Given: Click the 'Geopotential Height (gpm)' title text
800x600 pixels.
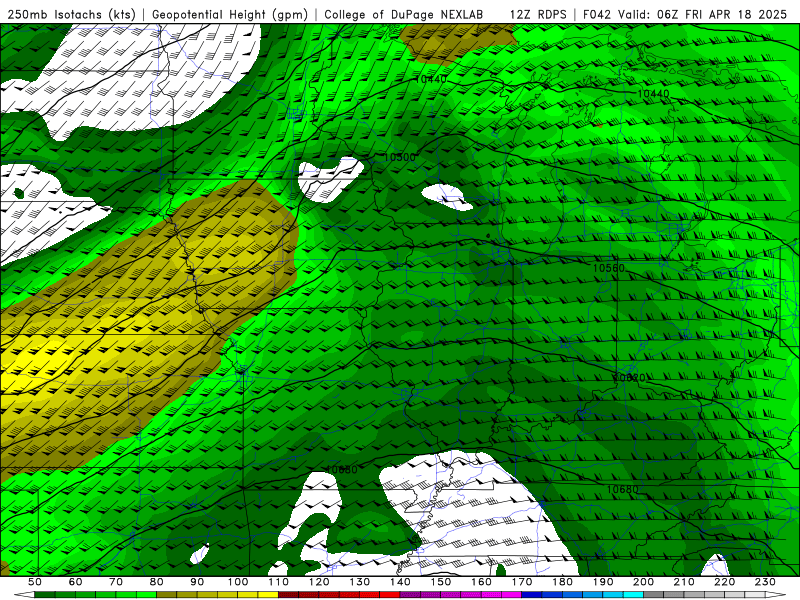Looking at the screenshot, I should click(x=230, y=14).
